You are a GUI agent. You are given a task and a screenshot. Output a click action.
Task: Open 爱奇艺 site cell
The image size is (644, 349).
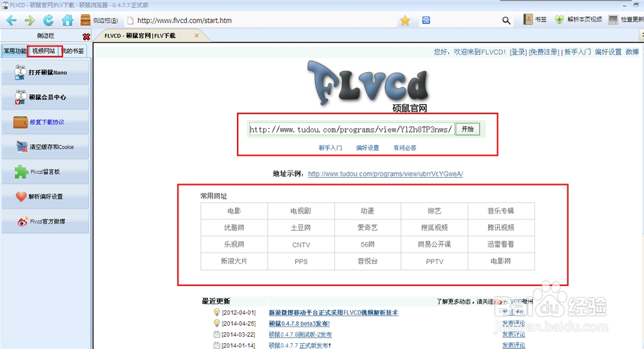coord(368,227)
